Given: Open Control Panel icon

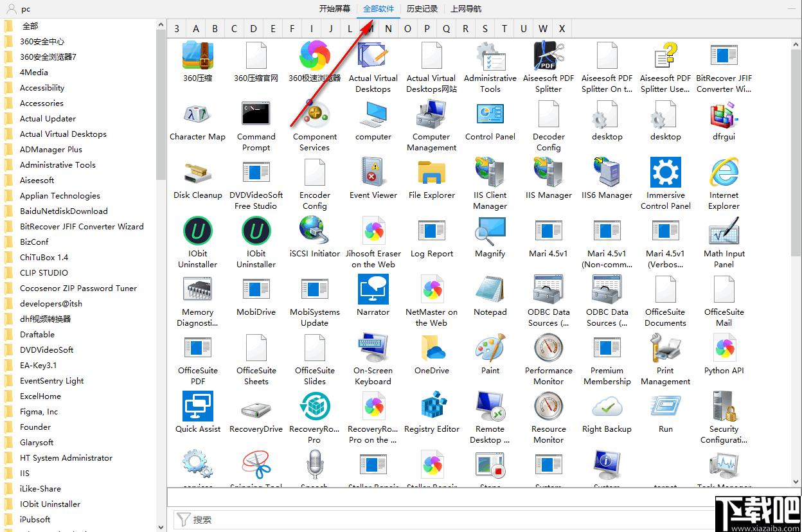Looking at the screenshot, I should tap(490, 114).
